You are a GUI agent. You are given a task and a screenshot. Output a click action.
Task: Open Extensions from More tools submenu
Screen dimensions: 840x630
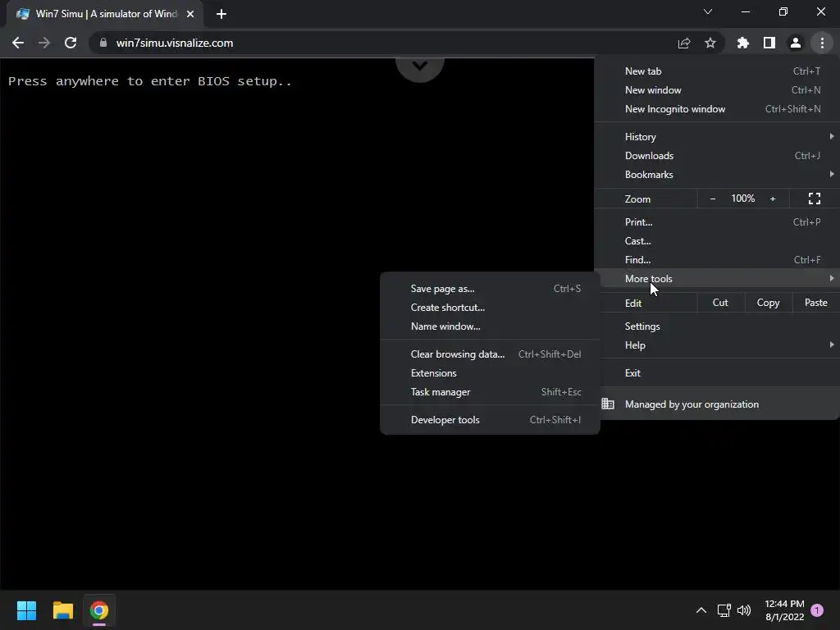coord(491,373)
